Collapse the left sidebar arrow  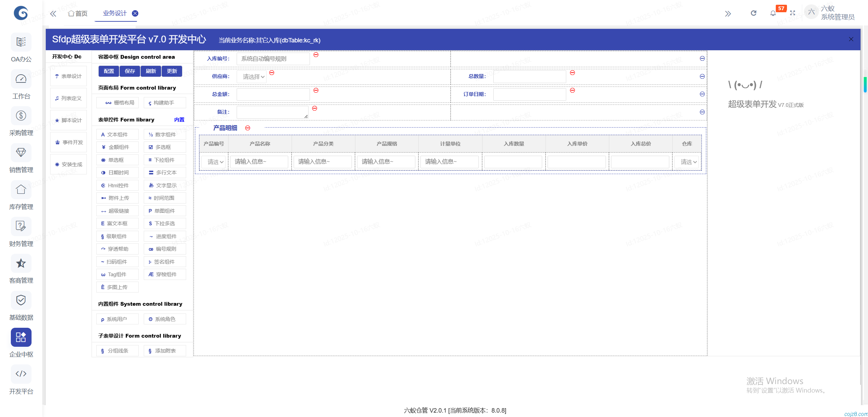click(x=53, y=14)
